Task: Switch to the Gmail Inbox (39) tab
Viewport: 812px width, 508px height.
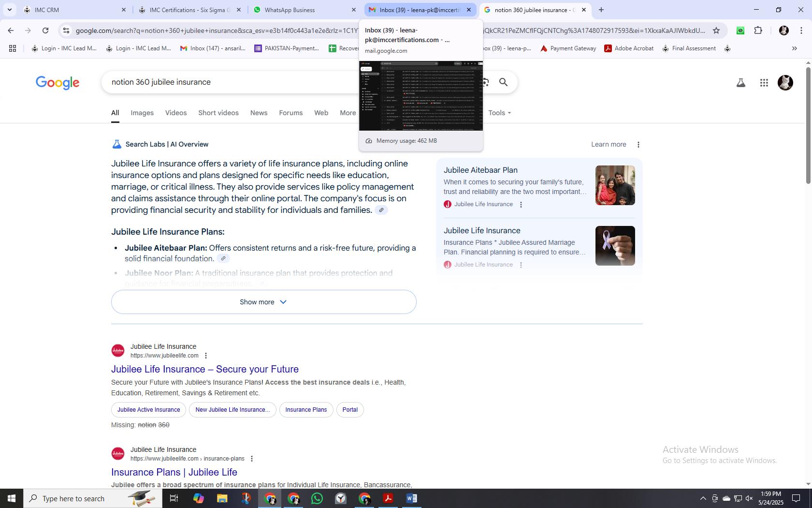Action: pos(420,10)
